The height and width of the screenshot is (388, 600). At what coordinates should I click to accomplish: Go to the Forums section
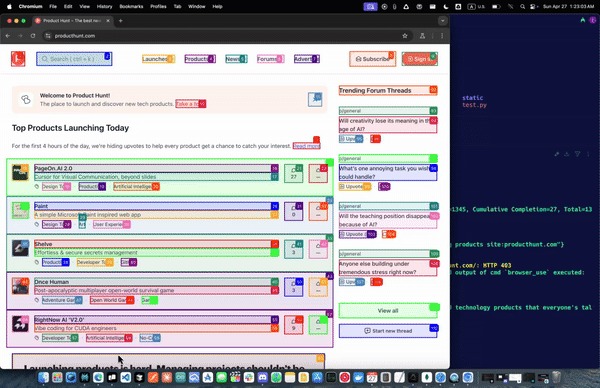[x=270, y=59]
